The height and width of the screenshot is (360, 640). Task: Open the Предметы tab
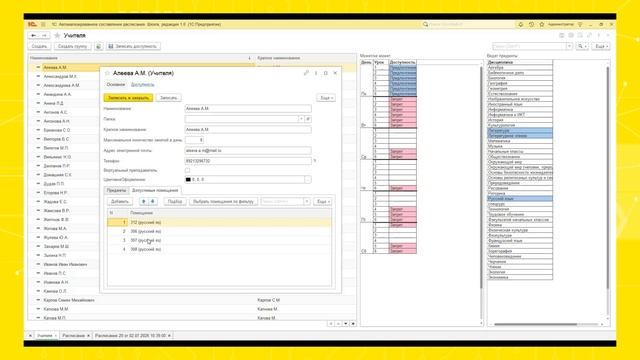(x=116, y=191)
